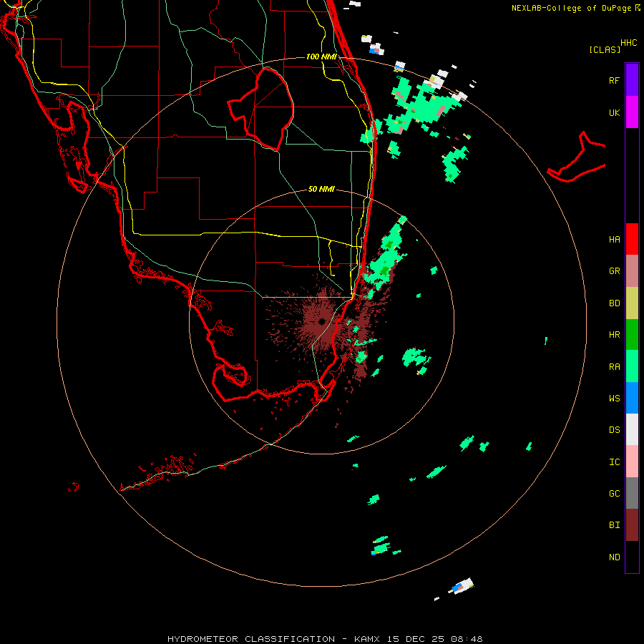Click the GR salmon legend swatch

pos(632,270)
